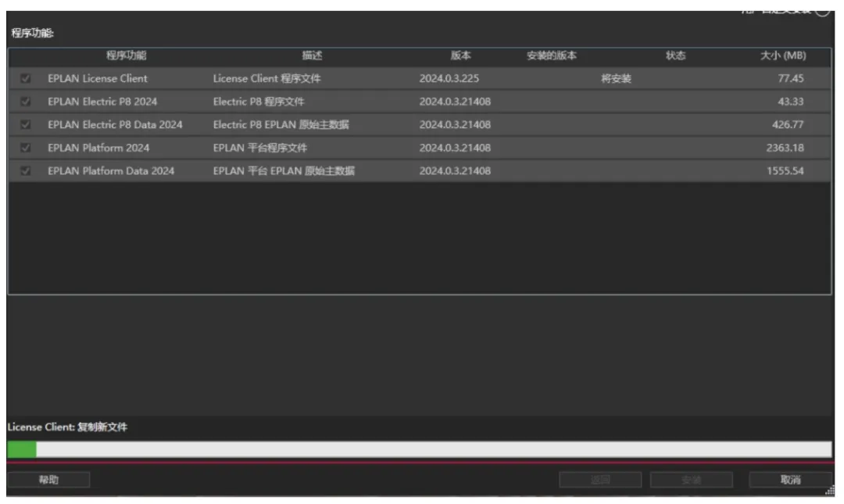Viewport: 844px width, 504px height.
Task: Click the 安装的版本 column header
Action: [551, 55]
